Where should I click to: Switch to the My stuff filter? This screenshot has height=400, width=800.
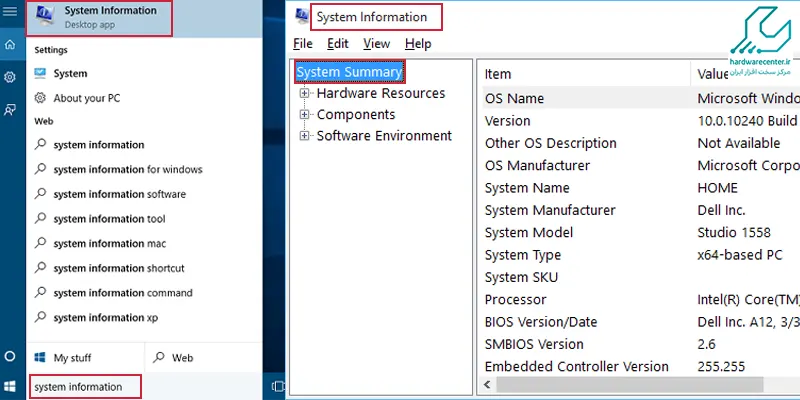point(85,358)
